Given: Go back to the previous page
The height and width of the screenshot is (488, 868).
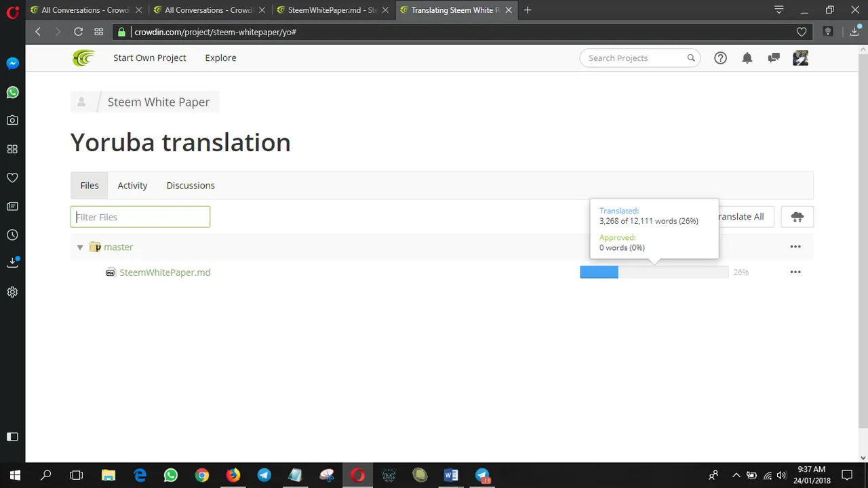Looking at the screenshot, I should pyautogui.click(x=38, y=32).
